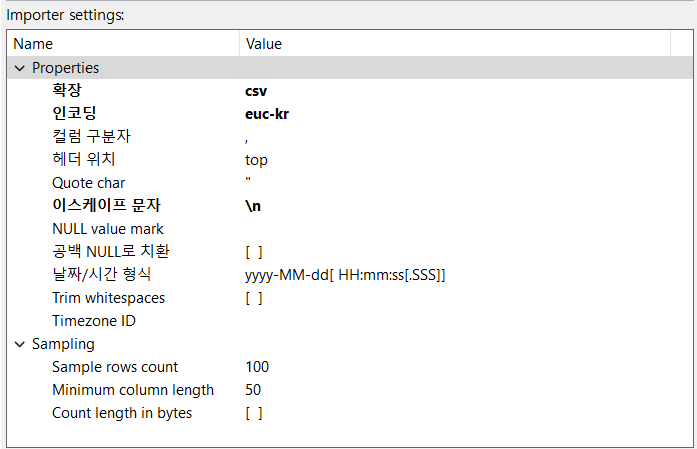Edit the Sample rows count value 100

click(x=257, y=367)
